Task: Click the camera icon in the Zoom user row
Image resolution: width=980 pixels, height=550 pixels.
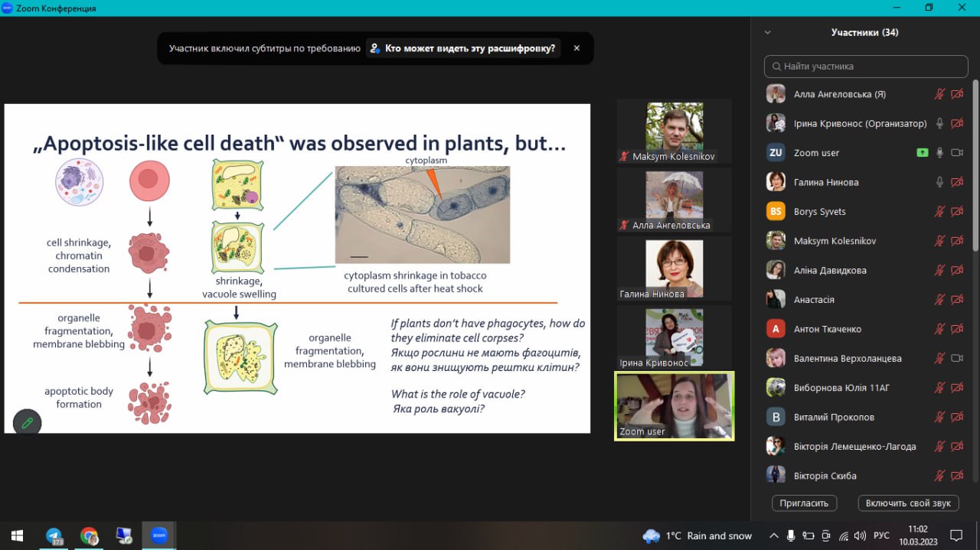Action: [957, 153]
